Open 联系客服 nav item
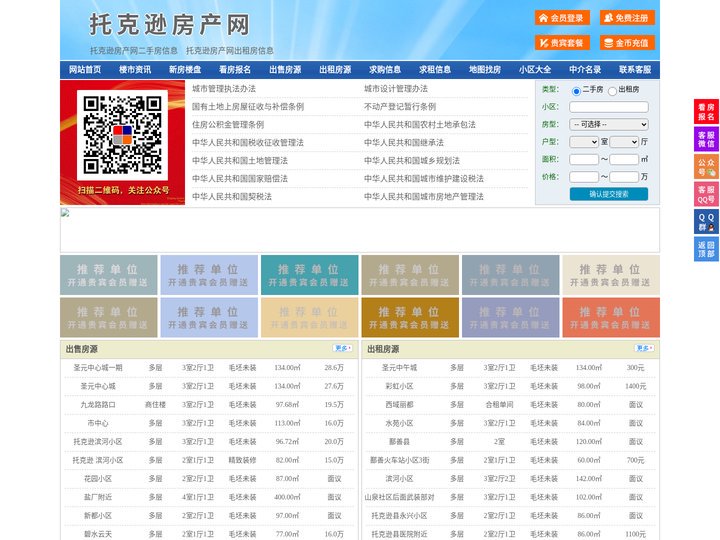 [x=635, y=70]
